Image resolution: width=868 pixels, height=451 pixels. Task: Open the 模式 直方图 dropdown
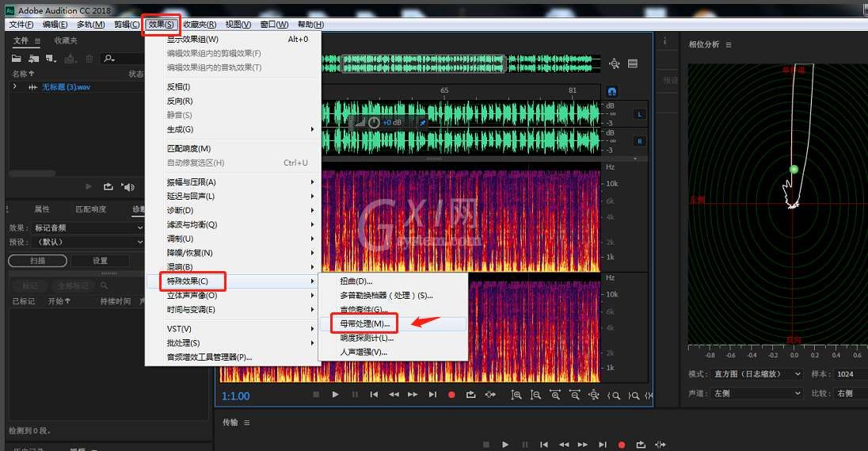click(757, 374)
